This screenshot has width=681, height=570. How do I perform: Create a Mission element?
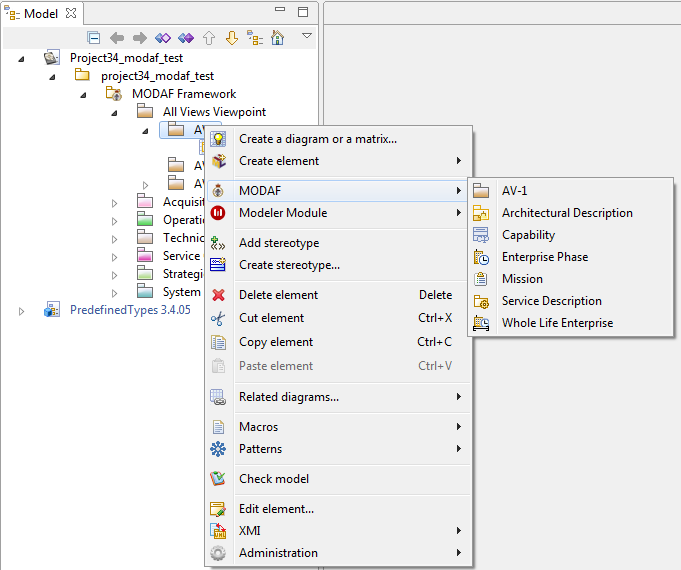(571, 279)
